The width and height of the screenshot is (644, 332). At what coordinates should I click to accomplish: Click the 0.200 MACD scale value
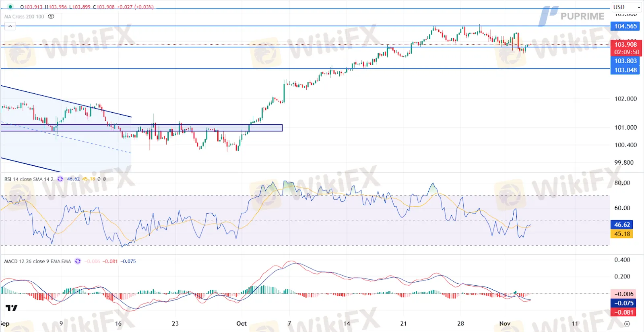coord(622,276)
